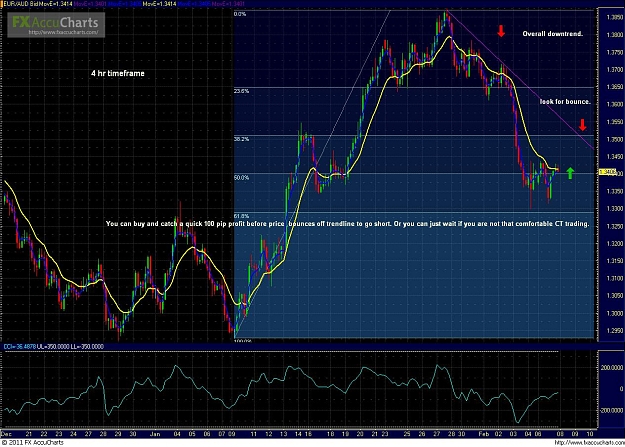This screenshot has height=447, width=625.
Task: Click the '© 2011 FX AccuCharts' copyright text
Action: (x=32, y=443)
